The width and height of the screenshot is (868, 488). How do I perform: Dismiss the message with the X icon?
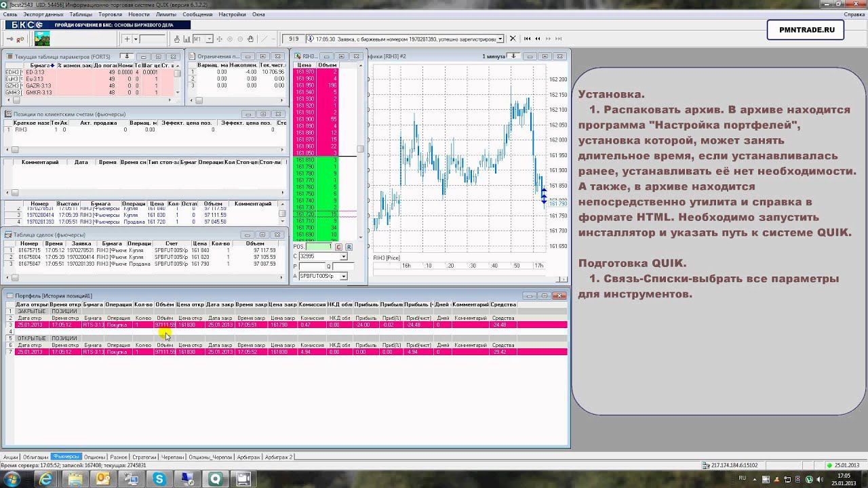[x=513, y=39]
